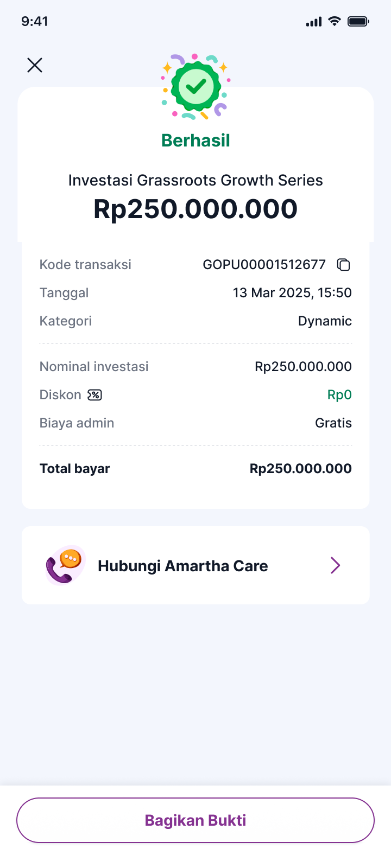This screenshot has width=391, height=868.
Task: Tap the Hubungi Amartha Care label
Action: click(x=183, y=566)
